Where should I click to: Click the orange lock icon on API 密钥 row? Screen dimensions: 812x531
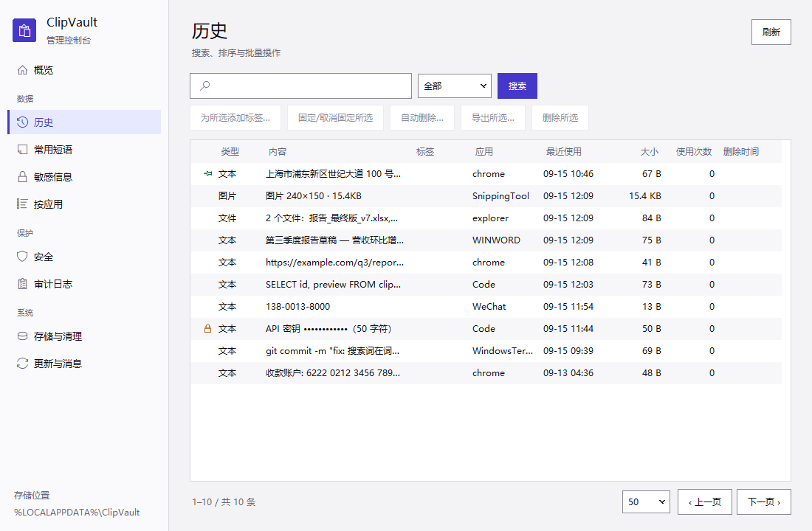pos(207,329)
